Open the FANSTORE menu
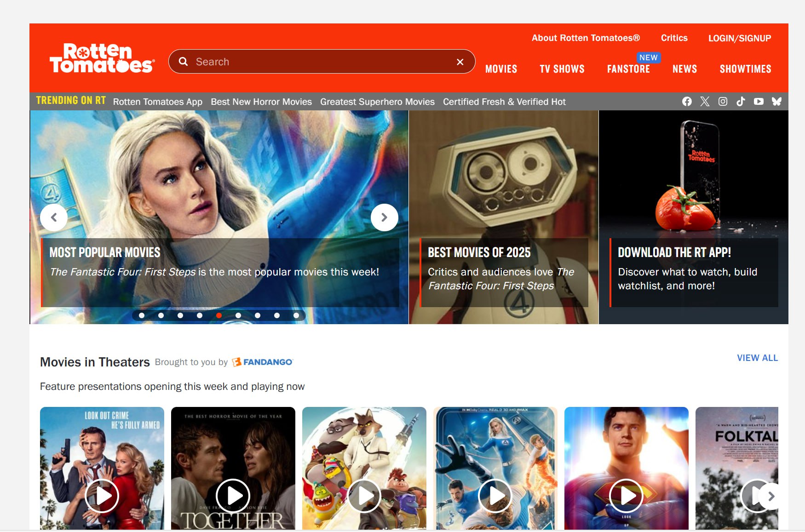This screenshot has height=532, width=805. pos(628,69)
